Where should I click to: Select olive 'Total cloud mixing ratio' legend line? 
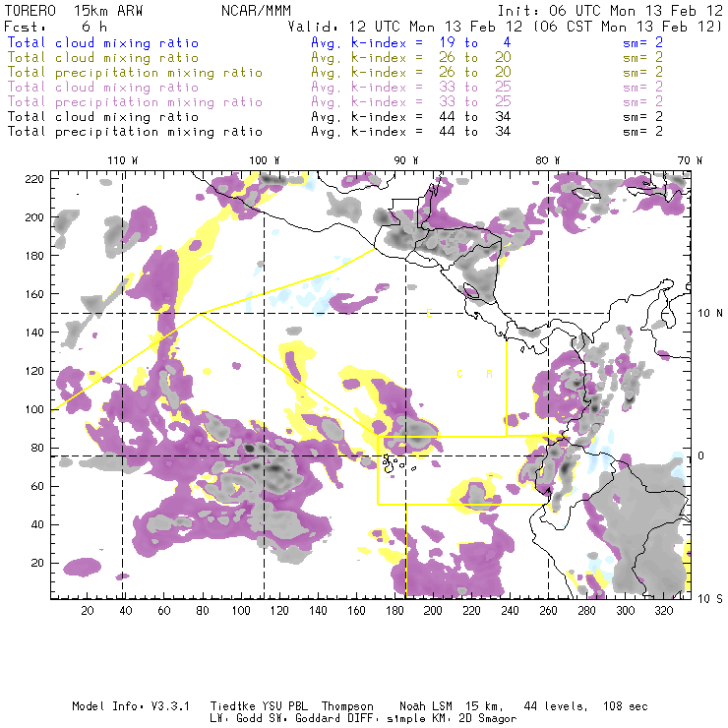coord(103,58)
